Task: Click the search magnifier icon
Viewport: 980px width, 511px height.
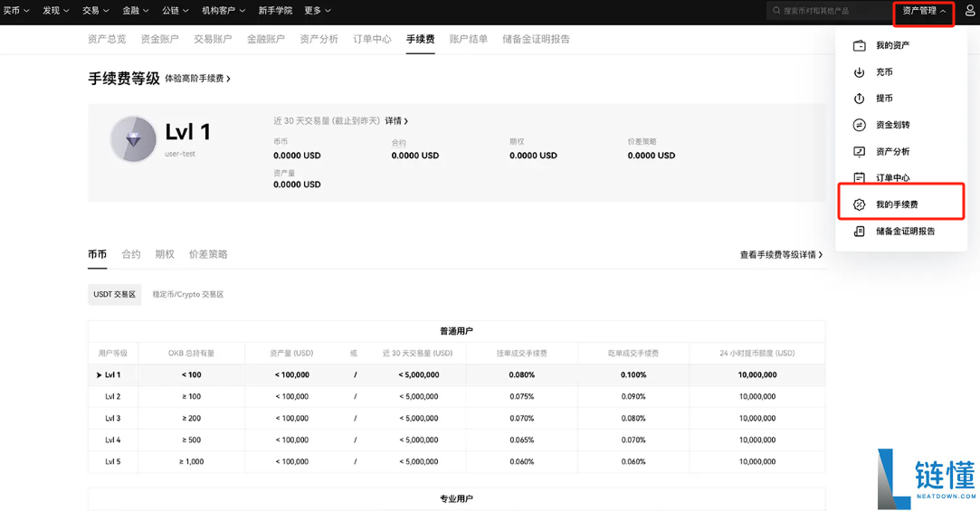Action: coord(776,11)
